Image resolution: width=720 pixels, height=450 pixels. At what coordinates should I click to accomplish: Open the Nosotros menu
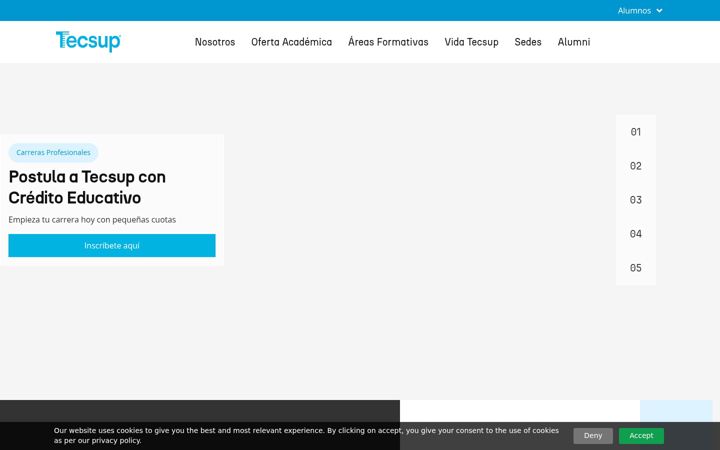click(215, 42)
